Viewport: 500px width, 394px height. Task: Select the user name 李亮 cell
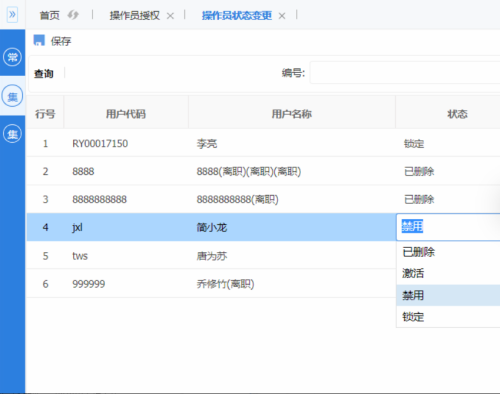point(207,144)
